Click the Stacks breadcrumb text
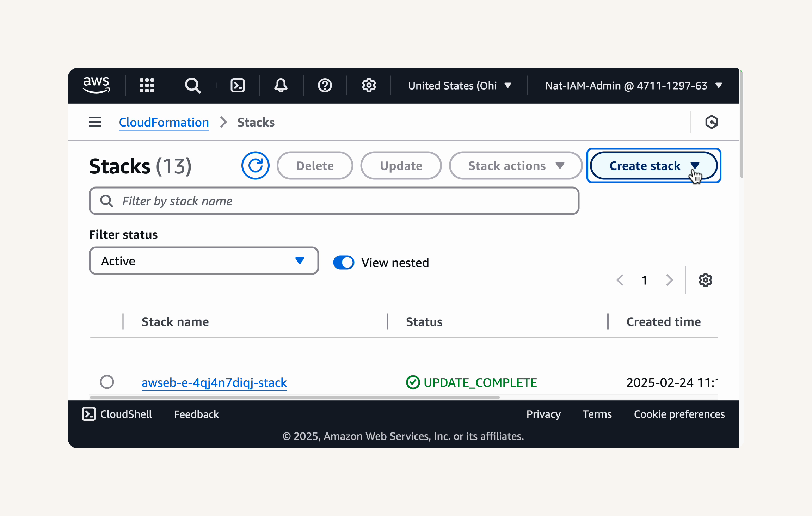812x516 pixels. coord(256,122)
